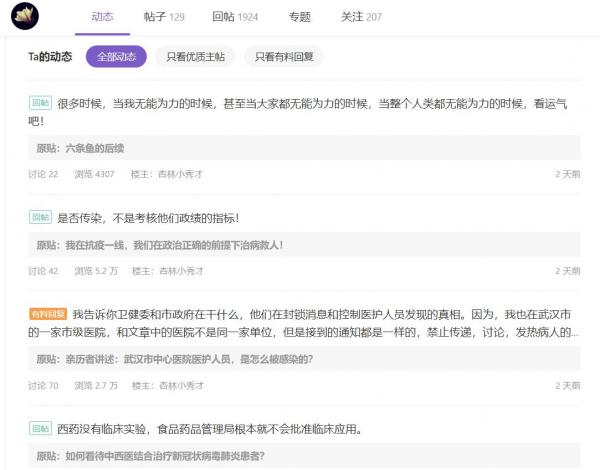The image size is (600, 470).
Task: Click the 2 天前 timestamp on 抗疫一线 post
Action: [x=568, y=271]
